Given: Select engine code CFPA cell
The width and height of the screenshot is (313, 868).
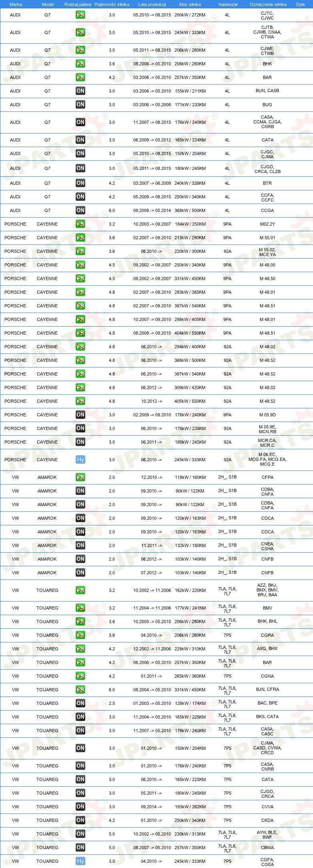Looking at the screenshot, I should pyautogui.click(x=267, y=477).
